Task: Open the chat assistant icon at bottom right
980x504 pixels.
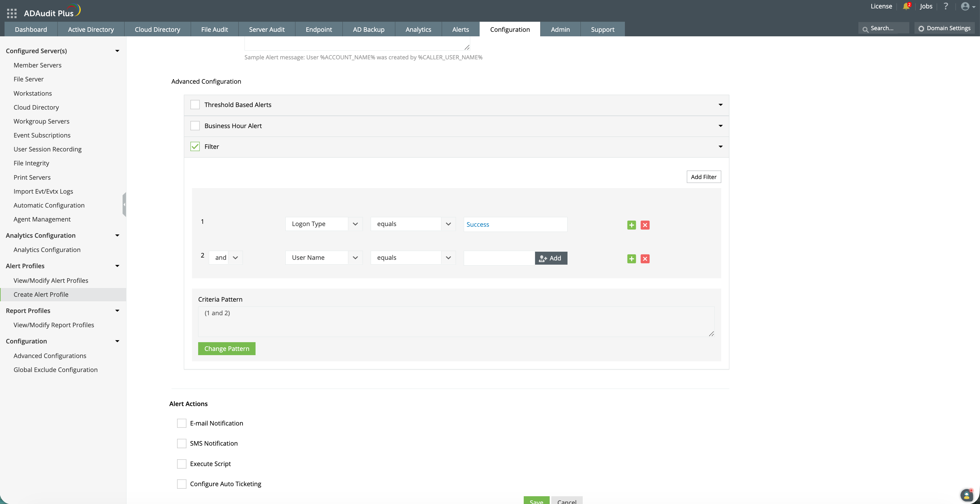Action: (x=967, y=495)
